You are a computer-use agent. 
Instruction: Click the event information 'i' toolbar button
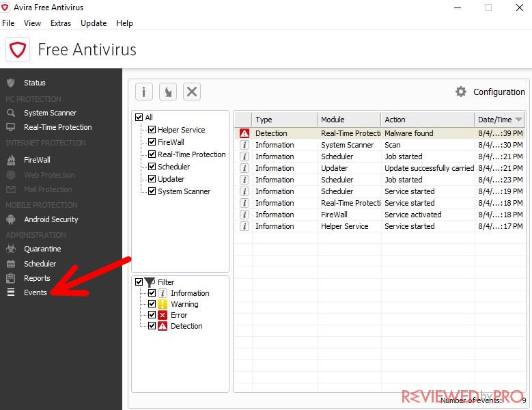coord(144,92)
